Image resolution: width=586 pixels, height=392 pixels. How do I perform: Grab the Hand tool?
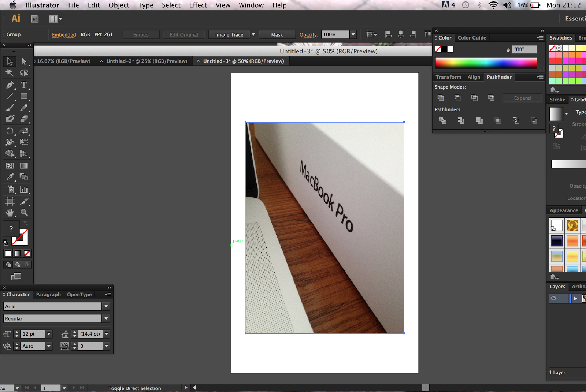point(10,213)
